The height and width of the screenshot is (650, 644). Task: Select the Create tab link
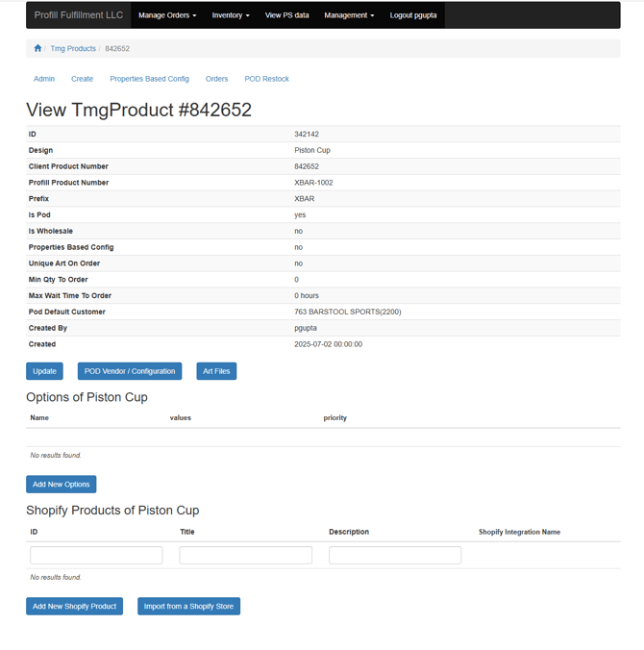[82, 79]
